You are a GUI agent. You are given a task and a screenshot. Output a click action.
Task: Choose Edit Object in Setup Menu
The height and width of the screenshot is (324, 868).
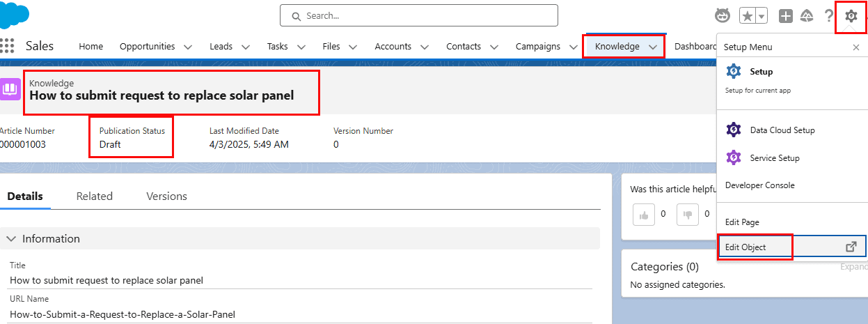tap(745, 247)
